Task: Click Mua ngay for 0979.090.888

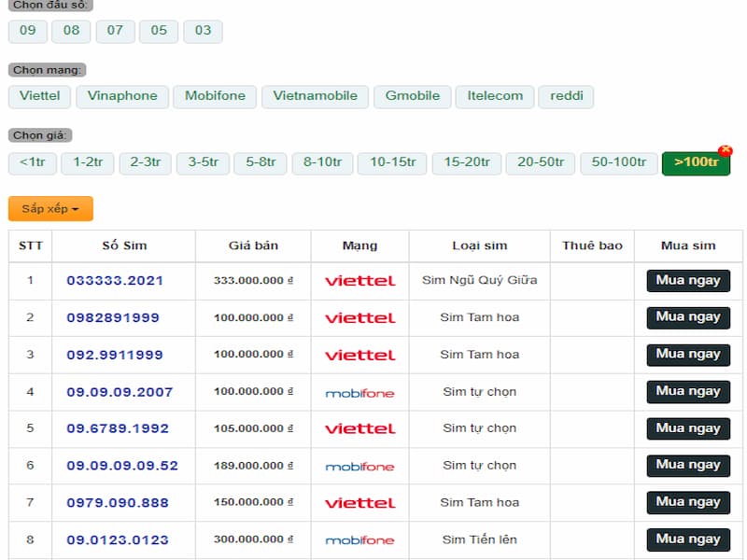Action: [x=688, y=503]
